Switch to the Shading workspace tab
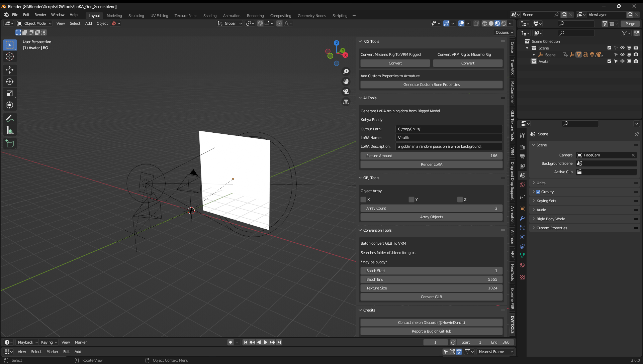Screen dimensions: 643x364 (210, 15)
